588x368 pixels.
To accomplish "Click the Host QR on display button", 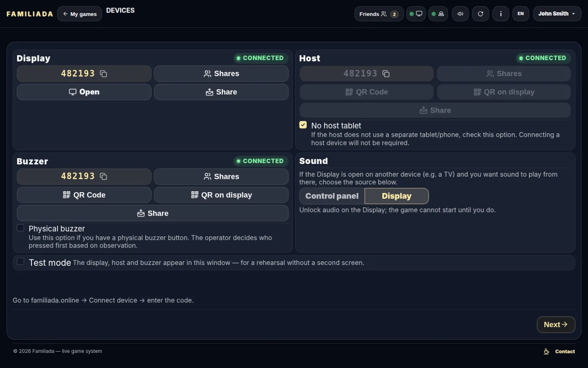I will [504, 92].
